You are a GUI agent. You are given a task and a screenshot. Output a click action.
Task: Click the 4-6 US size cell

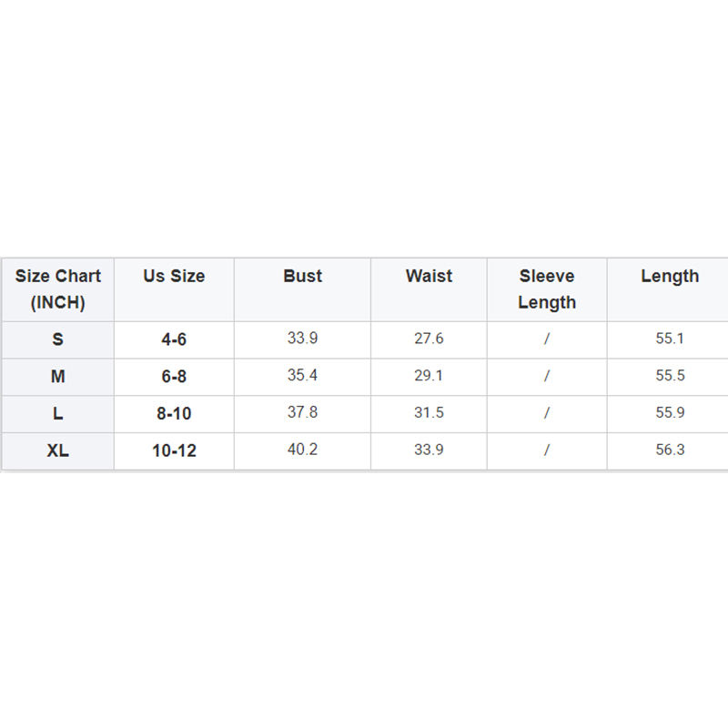pos(174,339)
